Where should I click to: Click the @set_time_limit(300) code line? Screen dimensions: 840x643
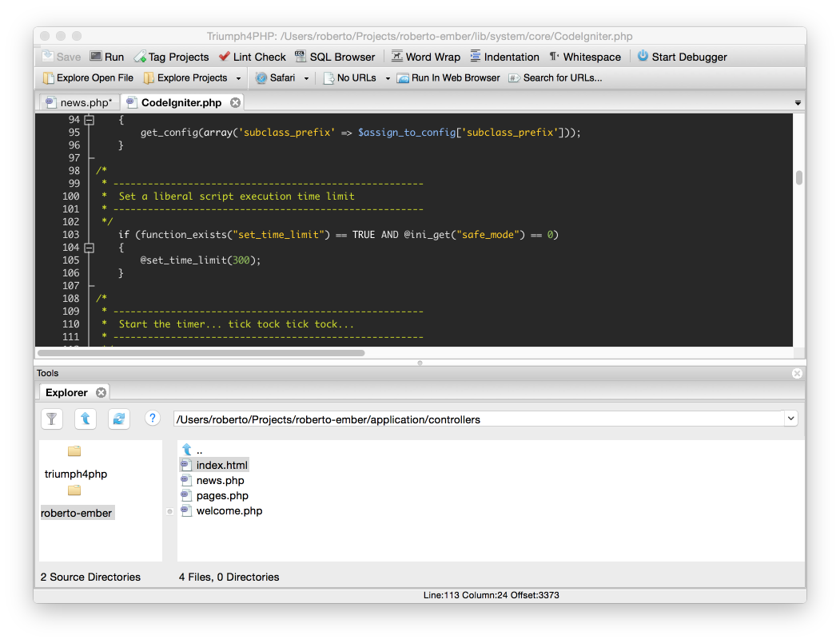click(201, 260)
